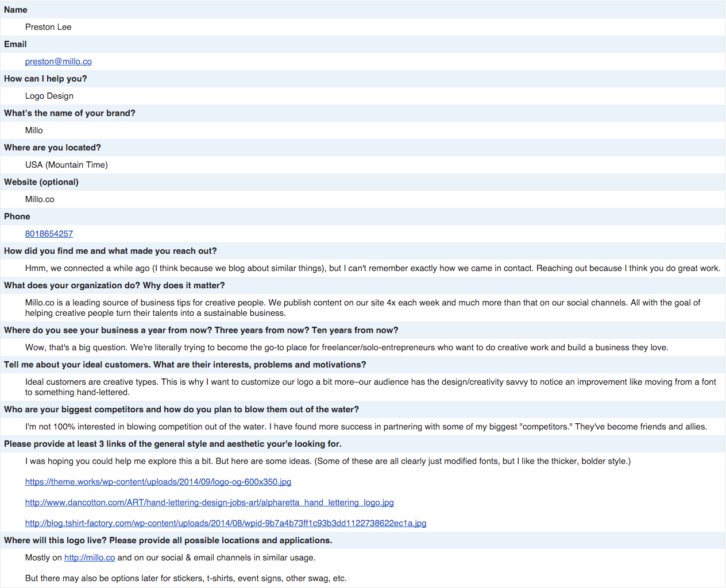This screenshot has width=726, height=588.
Task: Open the dancotton.com alpharetta hand lettering link
Action: [210, 502]
